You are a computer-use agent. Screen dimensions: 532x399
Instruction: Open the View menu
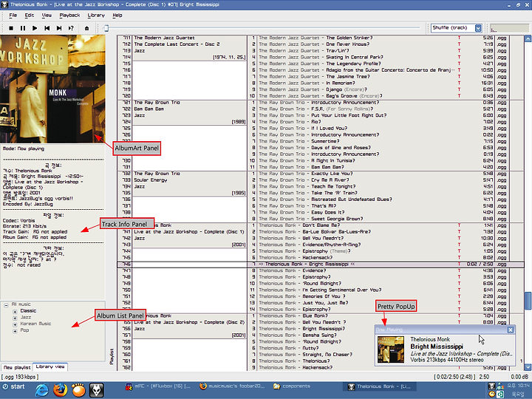click(47, 16)
